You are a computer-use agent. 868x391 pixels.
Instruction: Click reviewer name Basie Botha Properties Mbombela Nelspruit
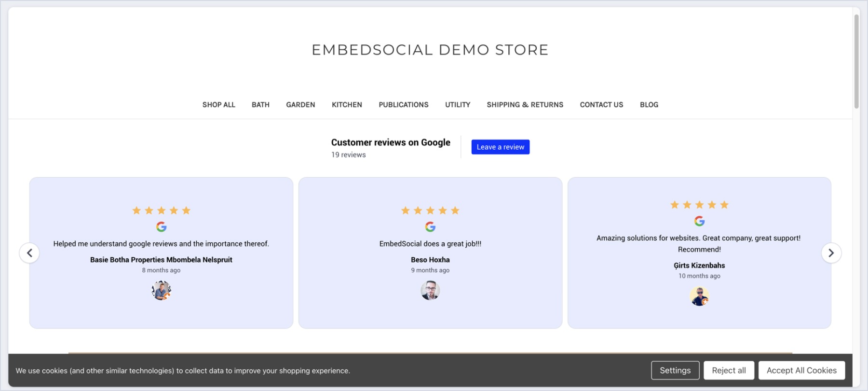[x=161, y=260]
